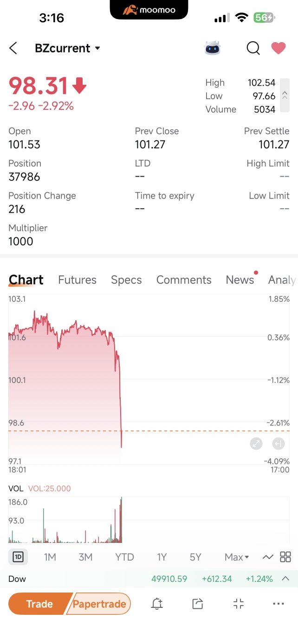298x644 pixels.
Task: Shrink view with the collapse-arrows icon
Action: [238, 604]
